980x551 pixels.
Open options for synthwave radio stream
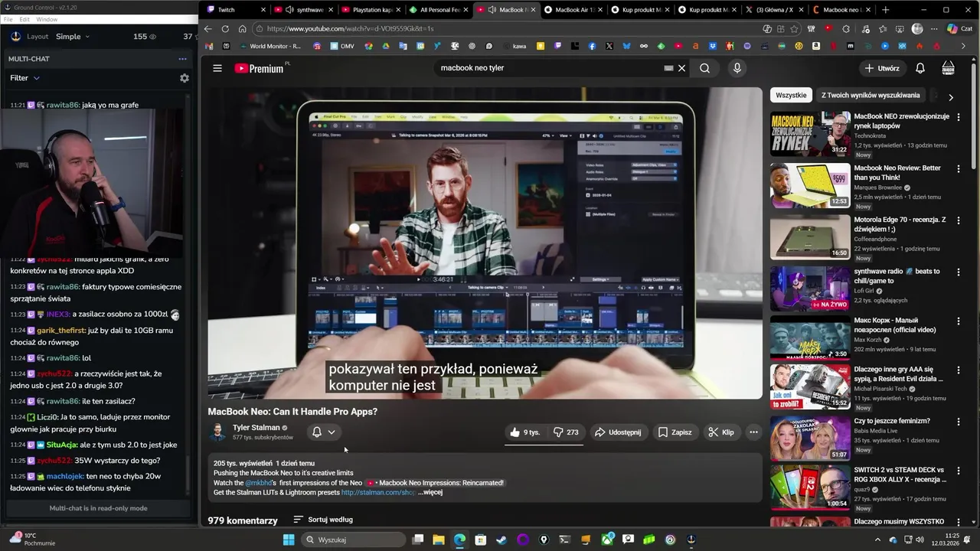point(958,272)
